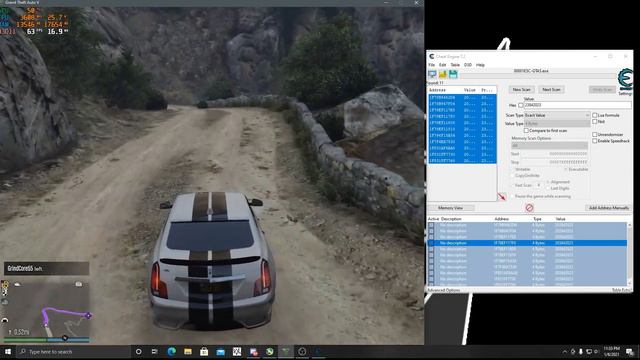Screen dimensions: 640x360
Task: Open the notification center icon
Action: [629, 351]
